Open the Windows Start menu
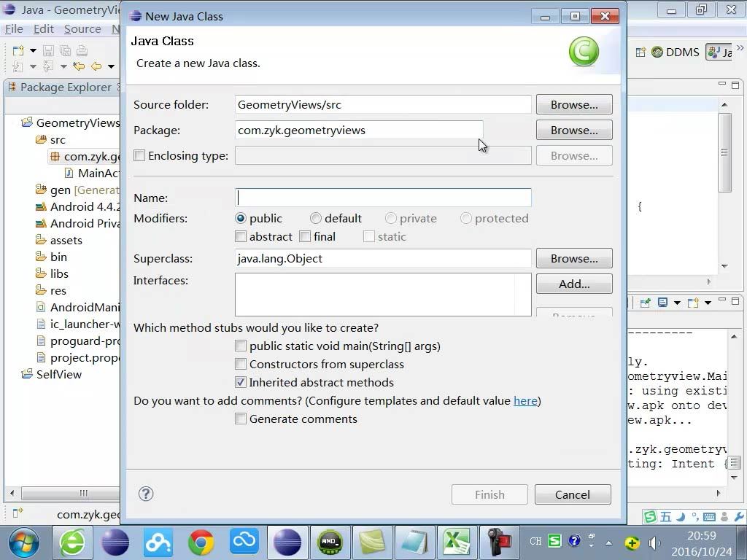The image size is (747, 560). (23, 542)
